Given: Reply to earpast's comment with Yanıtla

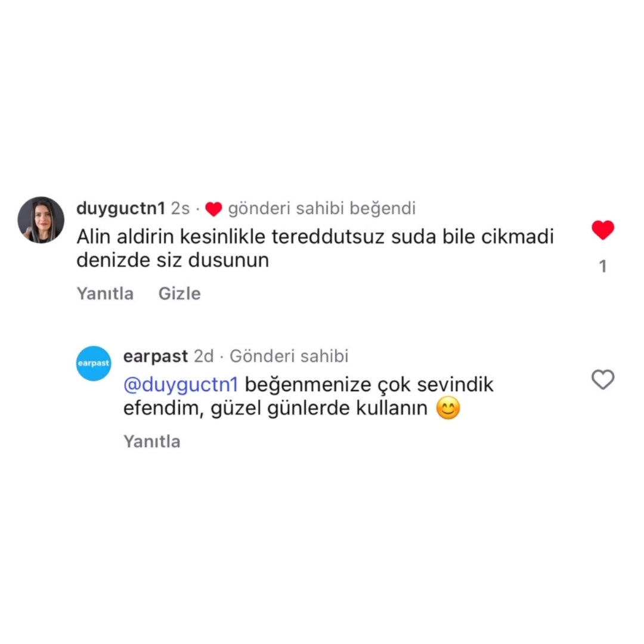Looking at the screenshot, I should click(152, 441).
